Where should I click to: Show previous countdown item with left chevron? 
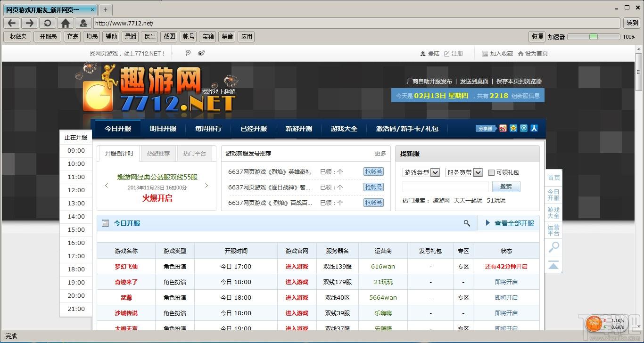coord(106,186)
